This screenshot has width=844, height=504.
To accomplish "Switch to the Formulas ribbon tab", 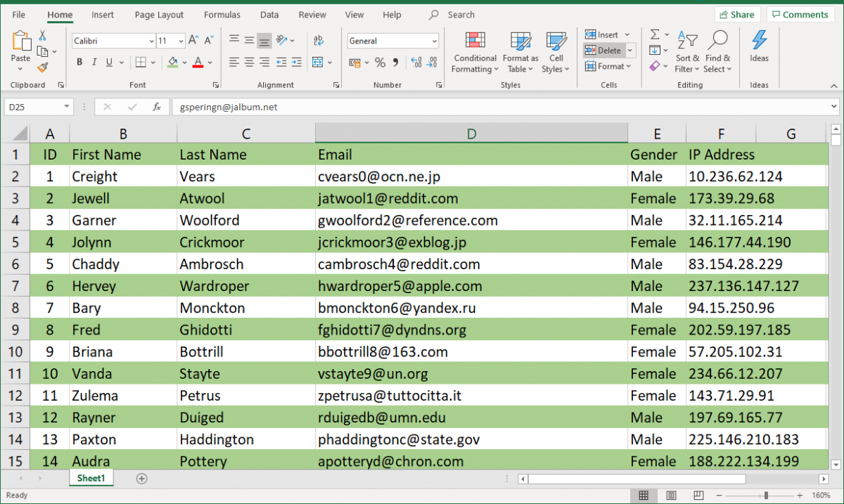I will 222,14.
